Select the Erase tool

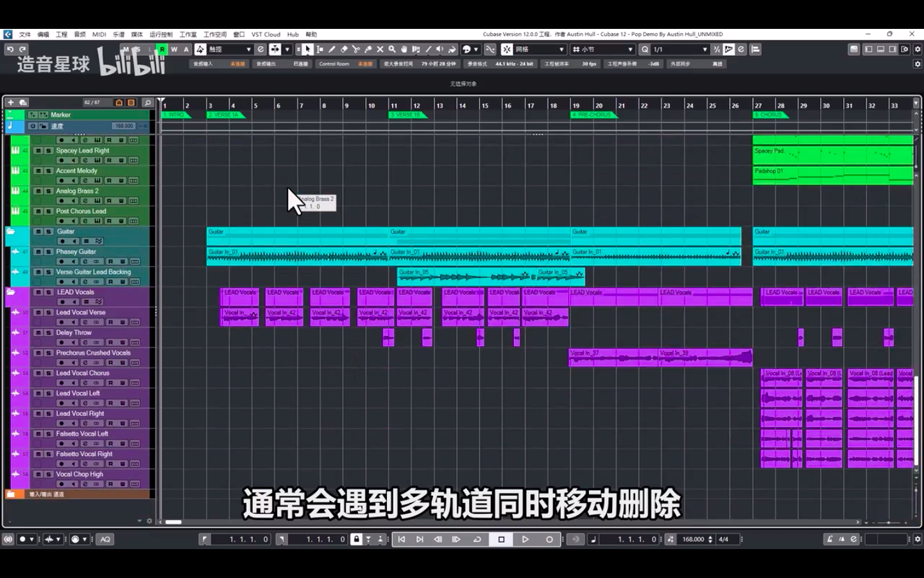tap(344, 49)
